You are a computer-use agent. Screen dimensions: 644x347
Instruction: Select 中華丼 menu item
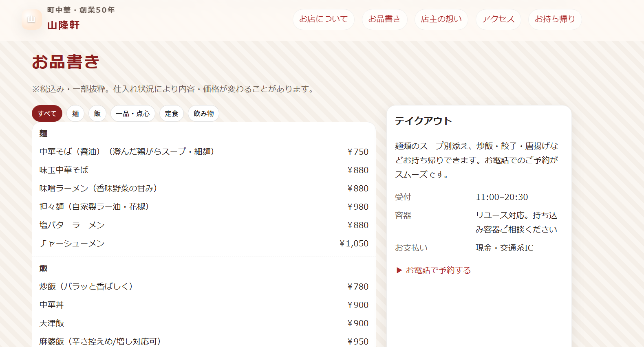pyautogui.click(x=204, y=305)
